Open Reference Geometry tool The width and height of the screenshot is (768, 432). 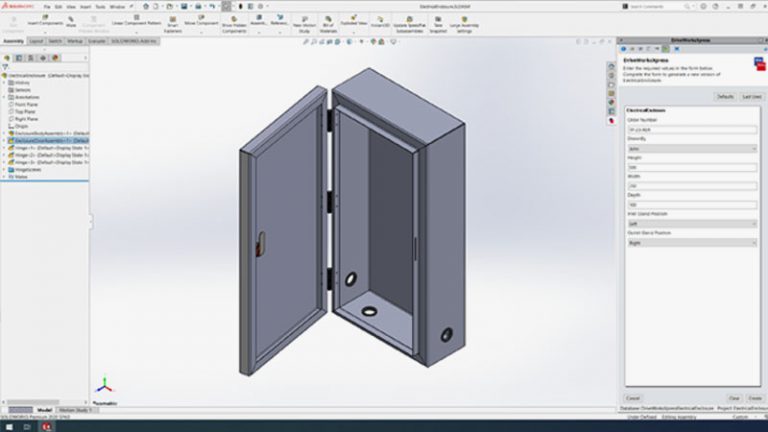point(279,21)
